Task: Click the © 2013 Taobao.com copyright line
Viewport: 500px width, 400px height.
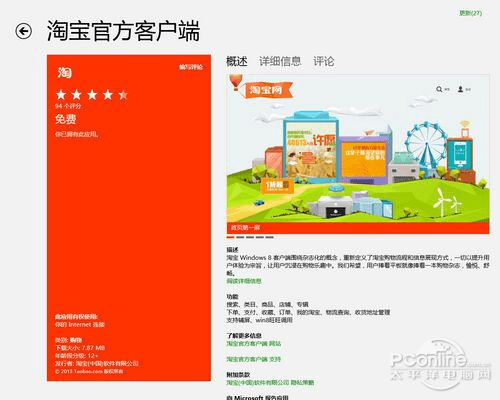Action: (x=89, y=371)
